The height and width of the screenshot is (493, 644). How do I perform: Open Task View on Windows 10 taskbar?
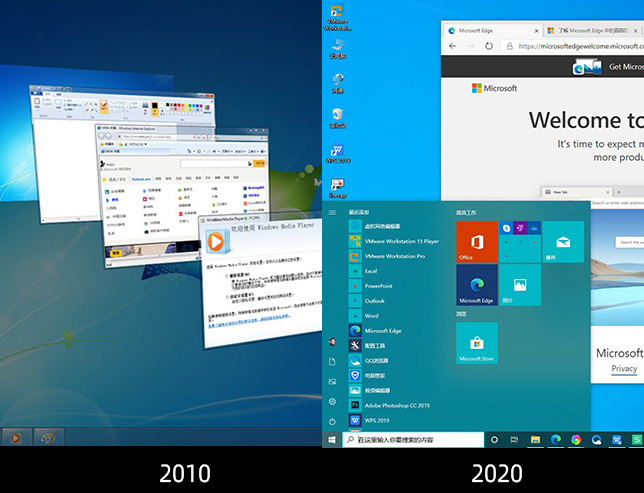pos(514,440)
